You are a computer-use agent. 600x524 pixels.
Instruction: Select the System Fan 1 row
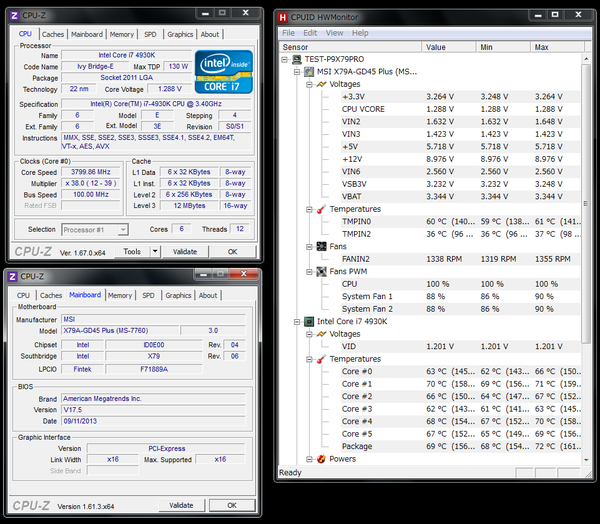click(x=460, y=297)
